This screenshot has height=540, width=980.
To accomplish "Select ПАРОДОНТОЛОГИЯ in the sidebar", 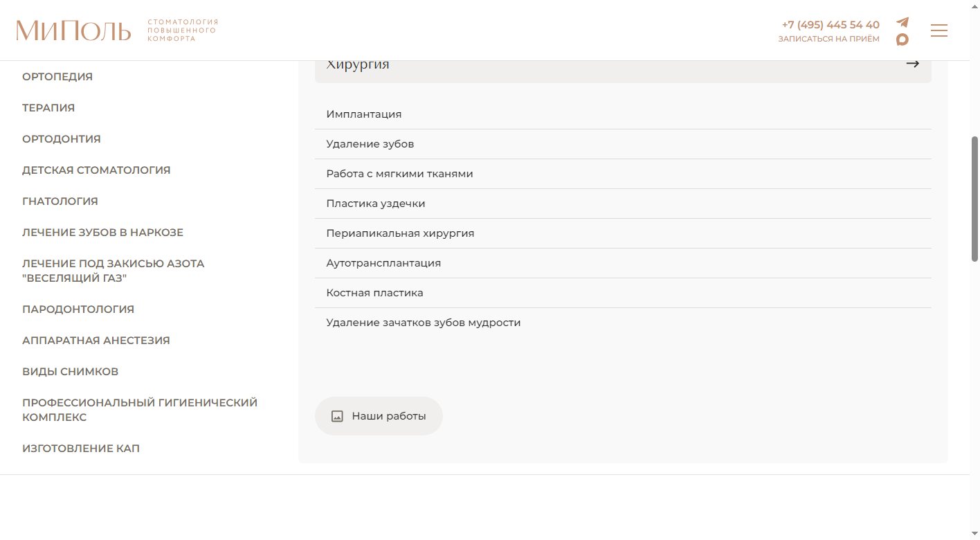I will coord(78,309).
